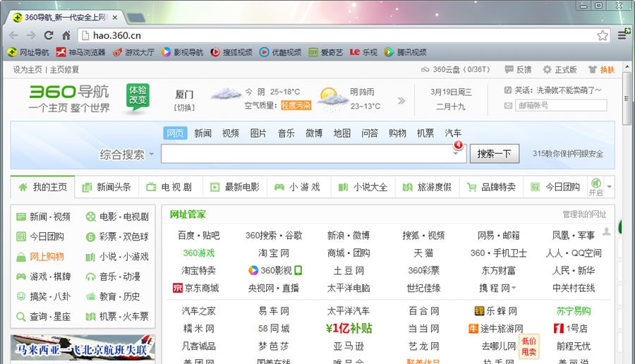Open 腾讯视频 bookmark
Screen dimensions: 635x364
(x=406, y=52)
